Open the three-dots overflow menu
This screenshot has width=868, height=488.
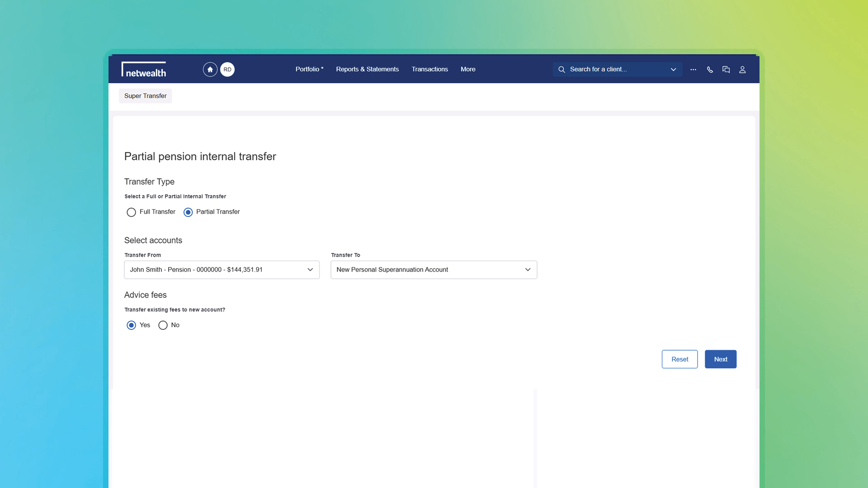click(x=693, y=70)
